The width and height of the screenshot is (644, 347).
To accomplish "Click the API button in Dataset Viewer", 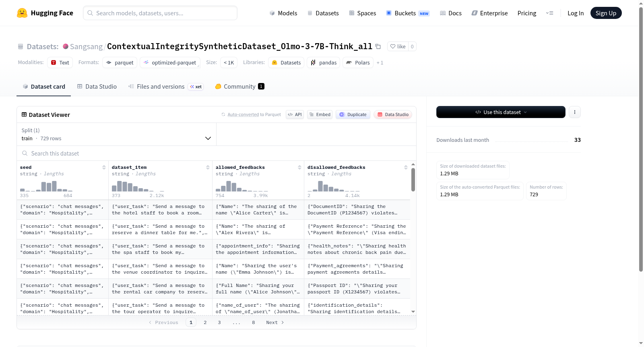I will 295,114.
